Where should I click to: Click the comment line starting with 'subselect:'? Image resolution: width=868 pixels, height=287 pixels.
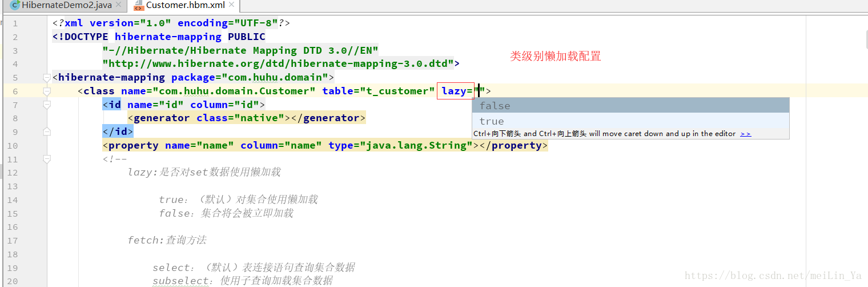coord(243,281)
